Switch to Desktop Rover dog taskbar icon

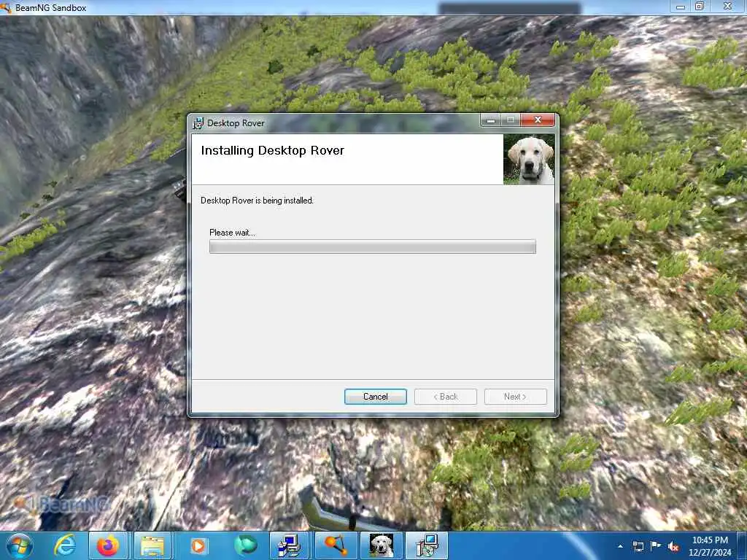click(x=382, y=545)
